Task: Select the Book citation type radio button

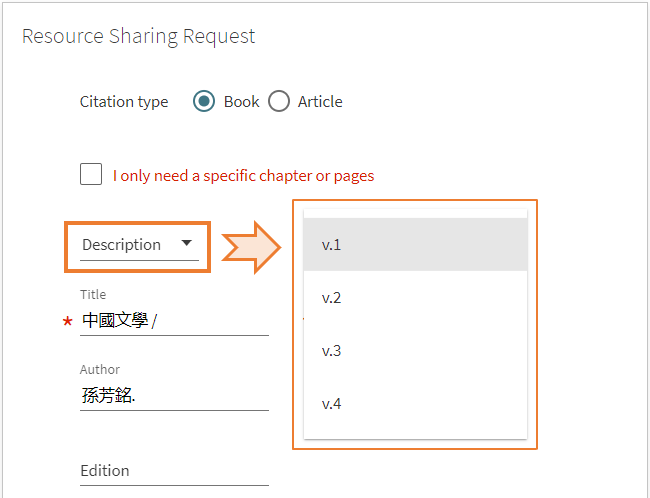Action: pos(204,101)
